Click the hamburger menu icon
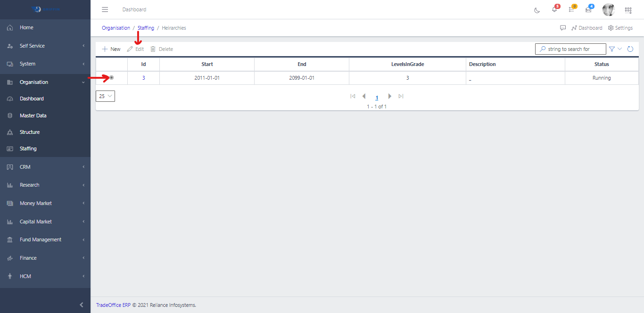644x313 pixels. (x=105, y=9)
